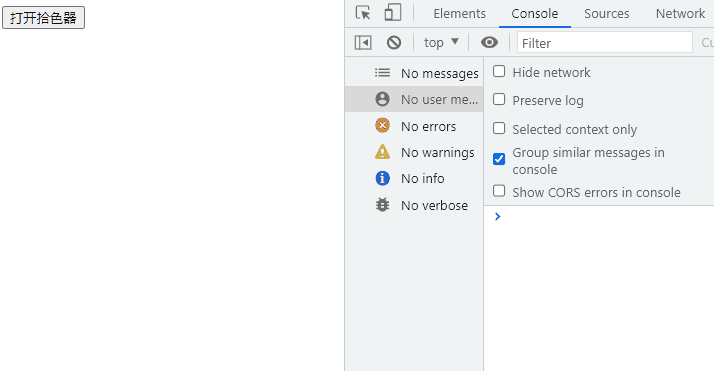714x371 pixels.
Task: Clear console with the ban icon
Action: [394, 43]
